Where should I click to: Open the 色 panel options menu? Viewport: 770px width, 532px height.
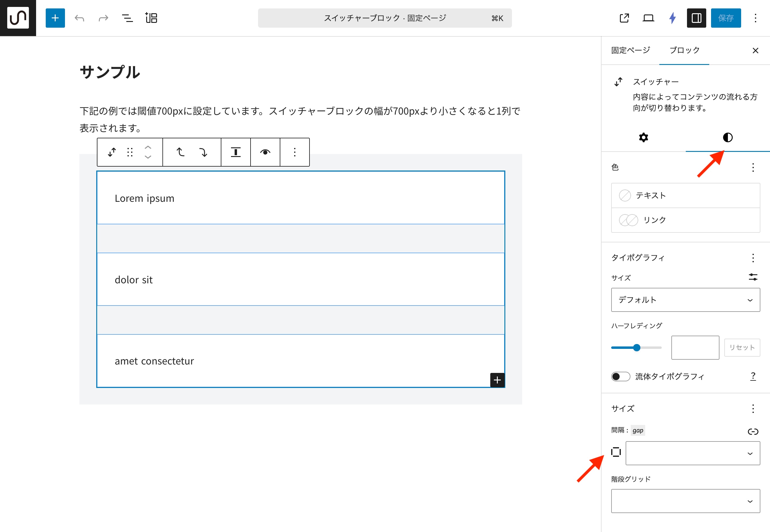pos(753,167)
